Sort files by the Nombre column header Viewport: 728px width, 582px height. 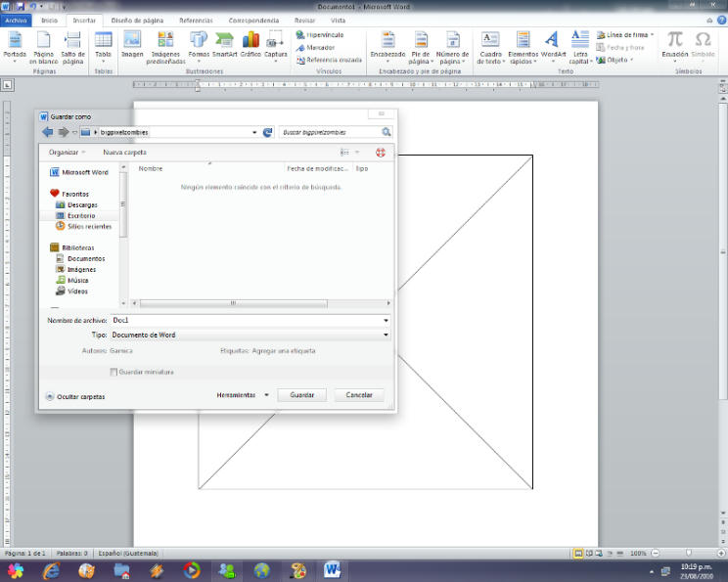[x=151, y=168]
